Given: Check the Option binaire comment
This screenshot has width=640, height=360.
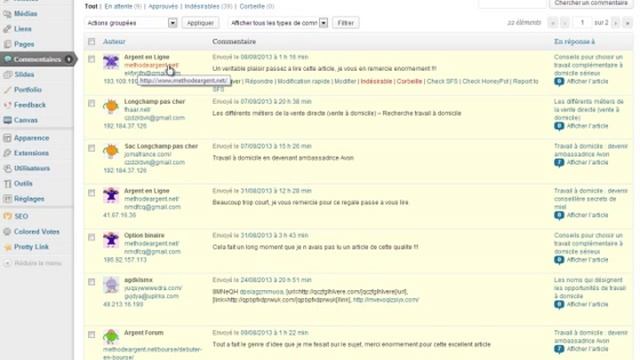Looking at the screenshot, I should [91, 237].
